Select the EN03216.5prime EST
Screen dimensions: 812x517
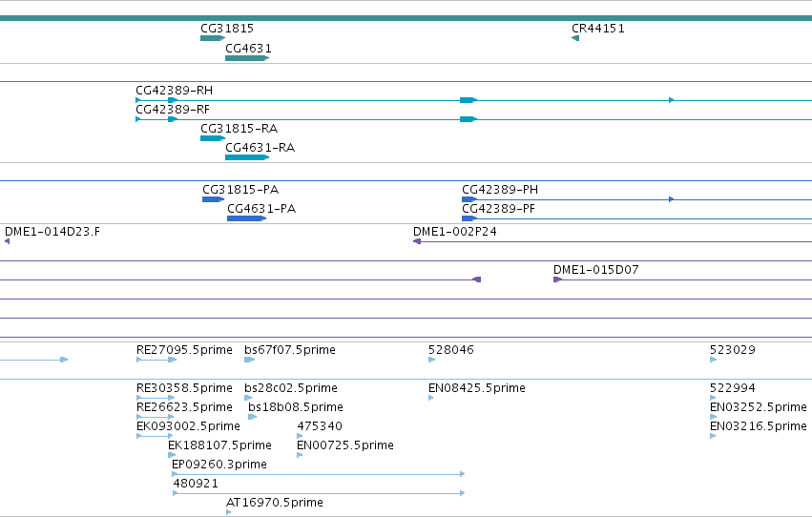pyautogui.click(x=713, y=436)
